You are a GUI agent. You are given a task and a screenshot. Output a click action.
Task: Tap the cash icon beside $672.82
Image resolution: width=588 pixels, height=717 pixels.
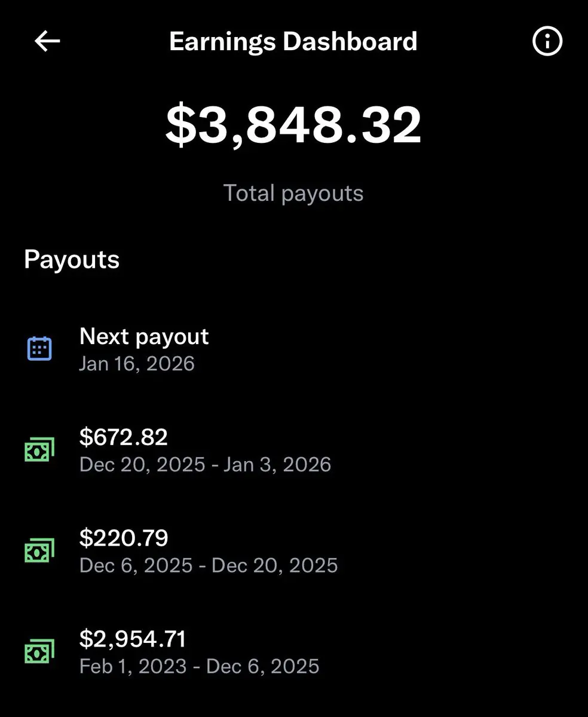click(x=39, y=449)
